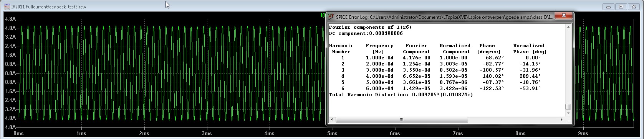This screenshot has height=139, width=644.
Task: Click the SPICE Error Log title bar text
Action: tap(445, 17)
